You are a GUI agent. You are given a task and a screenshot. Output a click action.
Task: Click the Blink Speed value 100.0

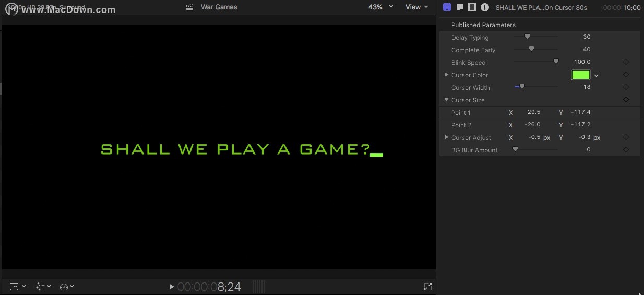pyautogui.click(x=582, y=62)
